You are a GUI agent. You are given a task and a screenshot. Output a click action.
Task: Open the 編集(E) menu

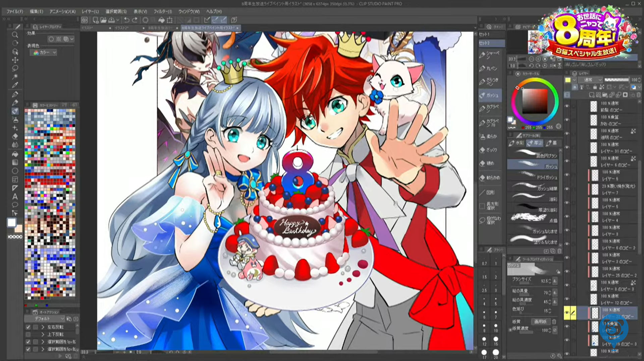[x=37, y=11]
